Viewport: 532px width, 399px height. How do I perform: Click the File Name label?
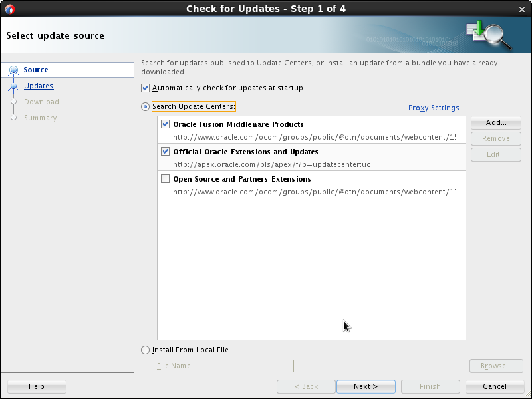coord(175,366)
